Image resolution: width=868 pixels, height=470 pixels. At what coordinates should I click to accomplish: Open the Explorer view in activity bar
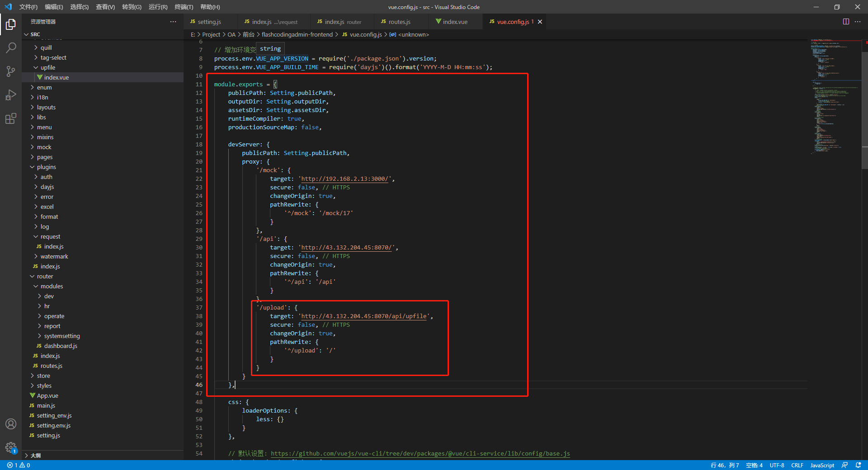(x=11, y=24)
